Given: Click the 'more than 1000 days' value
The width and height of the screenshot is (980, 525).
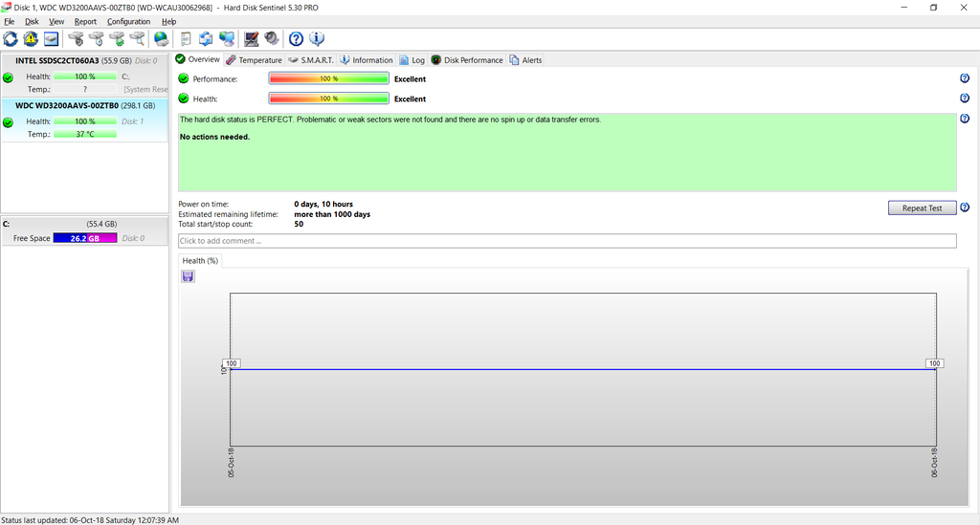Looking at the screenshot, I should 332,214.
